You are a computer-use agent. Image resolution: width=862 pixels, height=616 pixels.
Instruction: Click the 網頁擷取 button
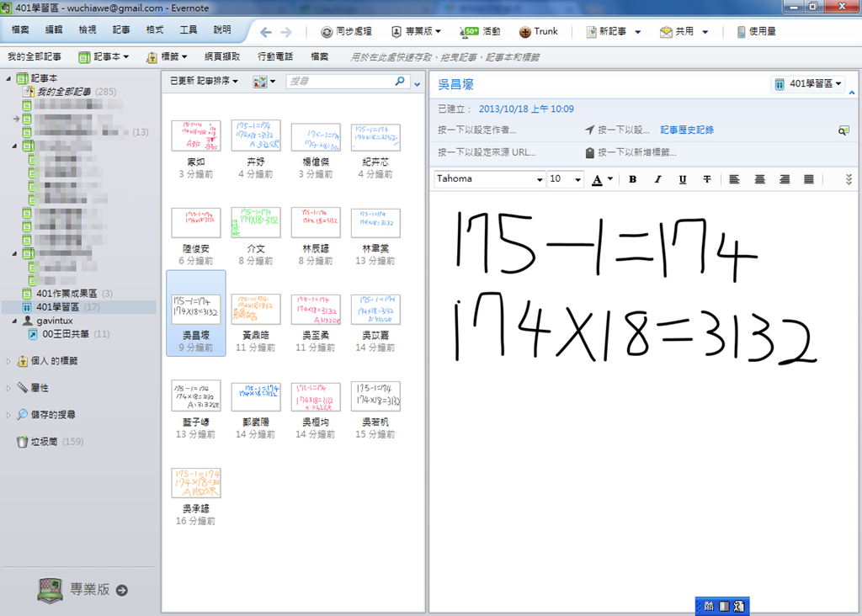pyautogui.click(x=222, y=57)
